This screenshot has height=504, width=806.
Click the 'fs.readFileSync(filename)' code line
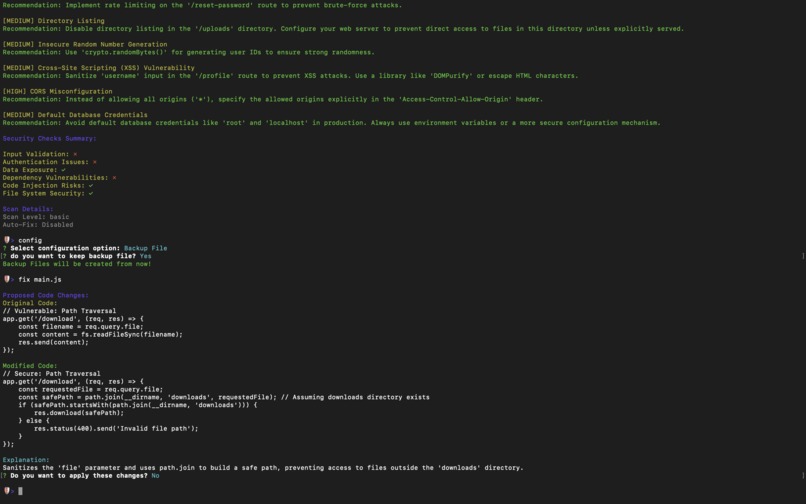(x=100, y=335)
